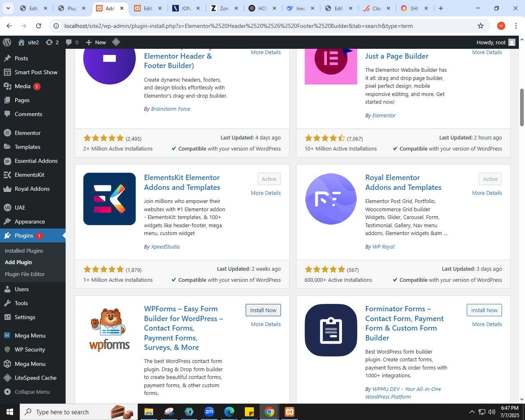Click the WordPress logo in admin bar
This screenshot has width=525, height=420.
click(x=7, y=42)
